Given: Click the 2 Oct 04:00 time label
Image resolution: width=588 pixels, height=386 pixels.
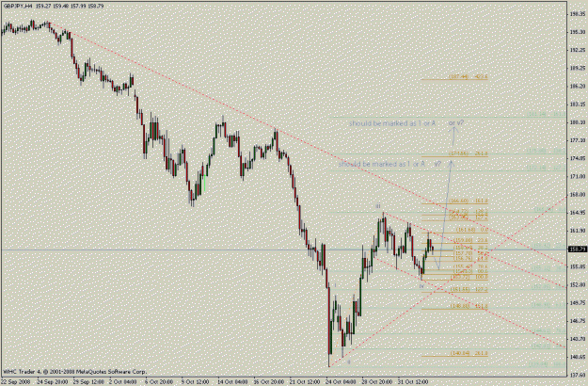Looking at the screenshot, I should [x=122, y=382].
